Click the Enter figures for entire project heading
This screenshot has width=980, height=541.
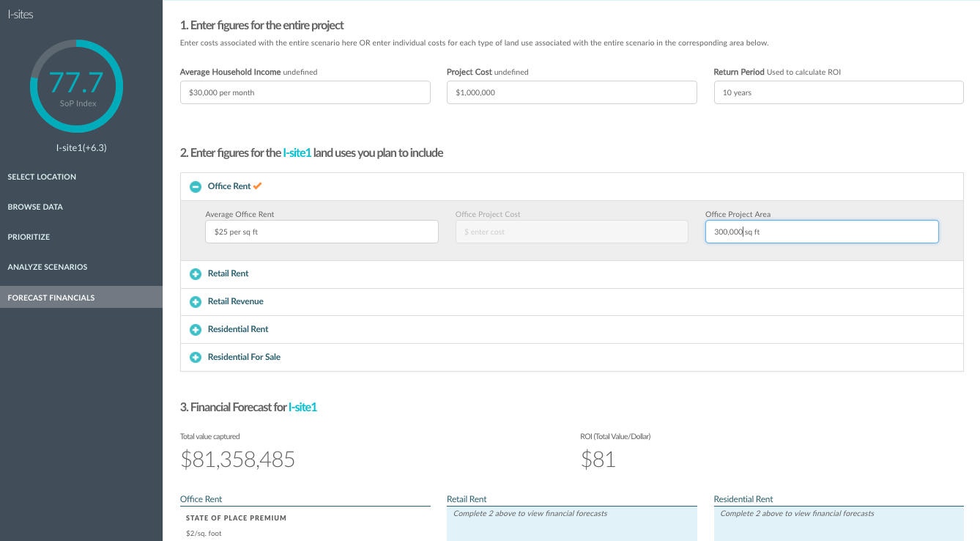pos(262,26)
